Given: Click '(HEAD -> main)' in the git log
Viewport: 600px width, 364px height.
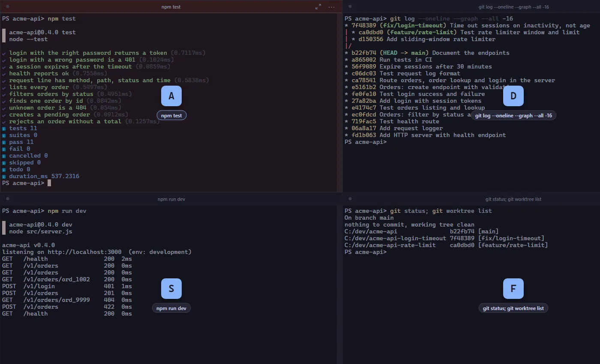Looking at the screenshot, I should (404, 53).
